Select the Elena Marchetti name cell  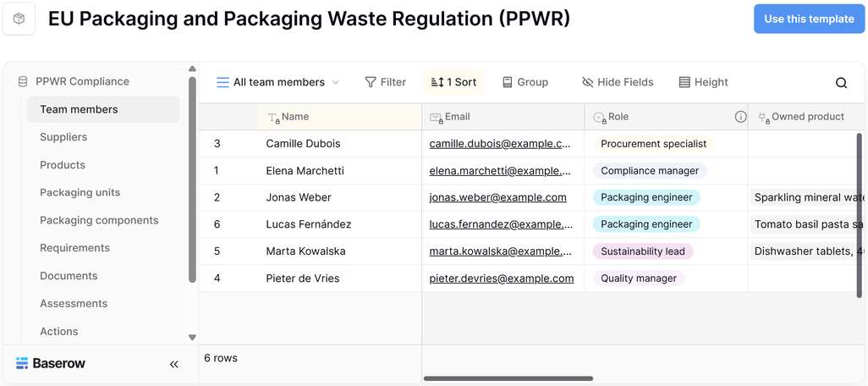tap(339, 171)
